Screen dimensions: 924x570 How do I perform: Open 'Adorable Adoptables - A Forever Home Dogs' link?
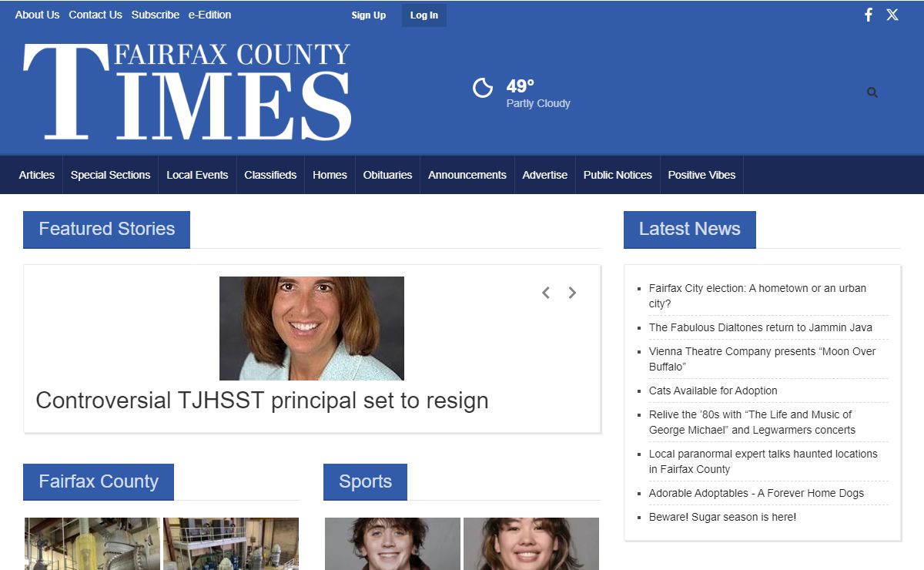point(756,493)
